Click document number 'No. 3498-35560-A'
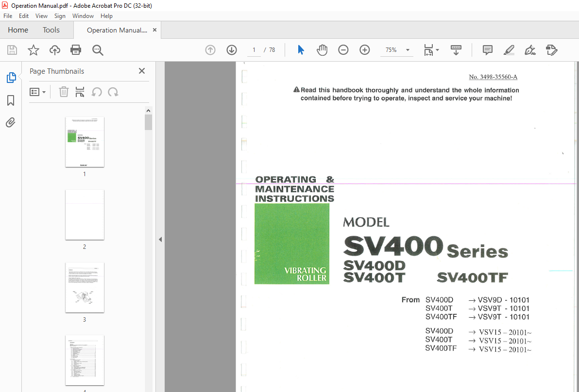 point(493,77)
